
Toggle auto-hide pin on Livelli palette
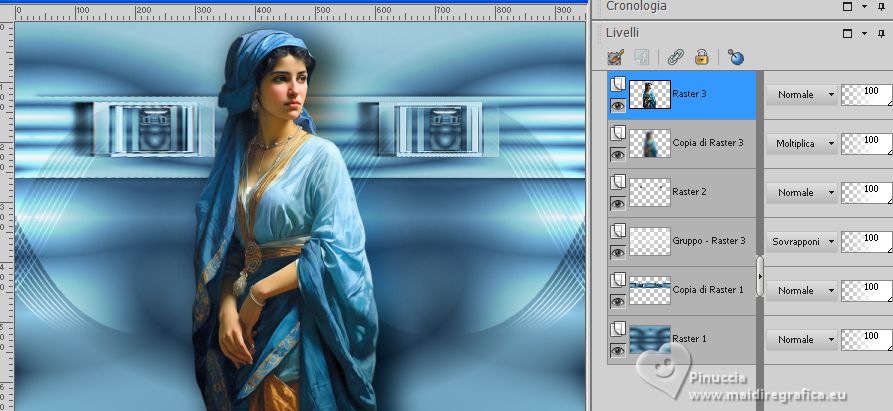pyautogui.click(x=882, y=34)
